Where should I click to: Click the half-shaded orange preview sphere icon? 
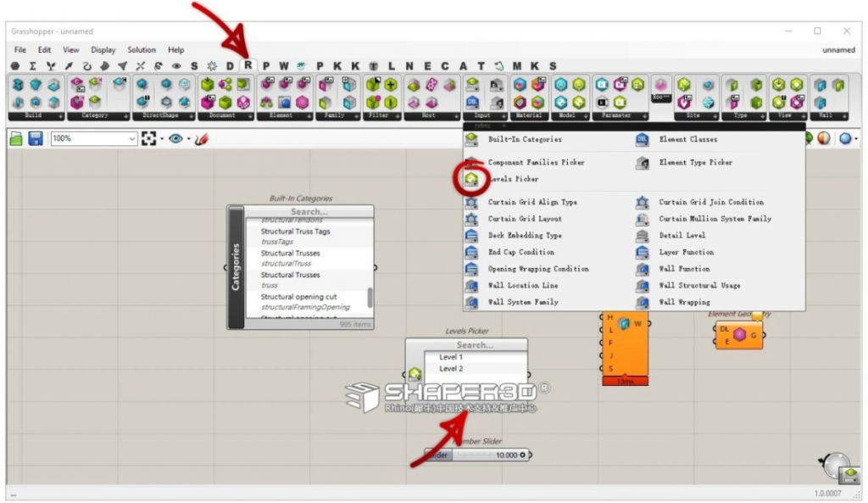click(x=824, y=138)
